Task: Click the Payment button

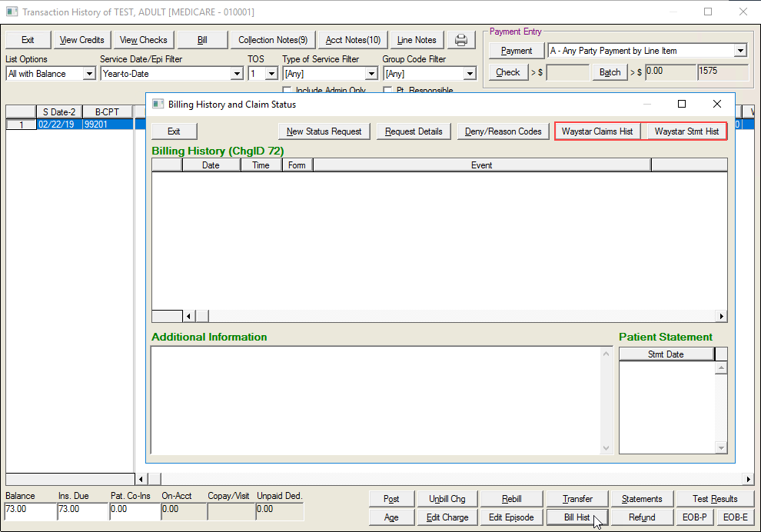Action: pyautogui.click(x=517, y=51)
